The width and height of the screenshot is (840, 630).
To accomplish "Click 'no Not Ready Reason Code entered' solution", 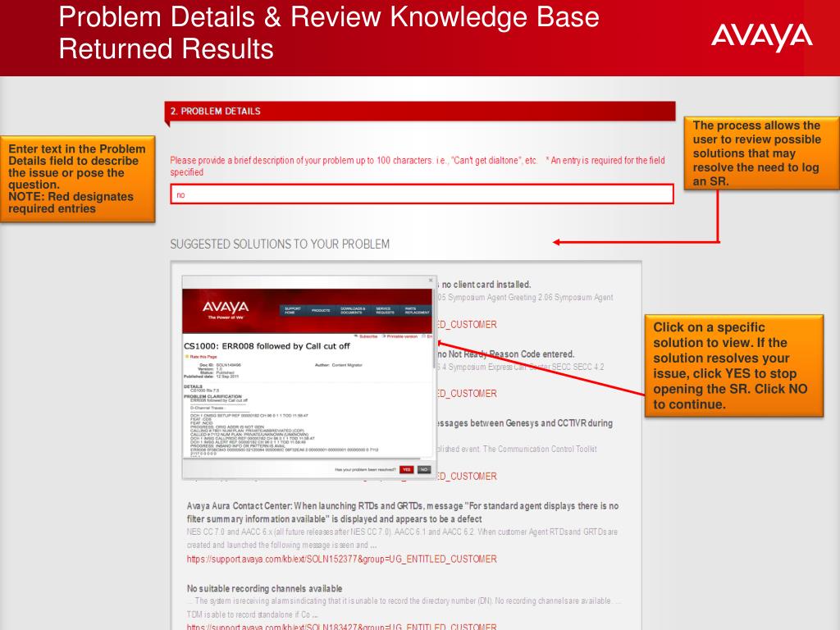I will coord(506,354).
